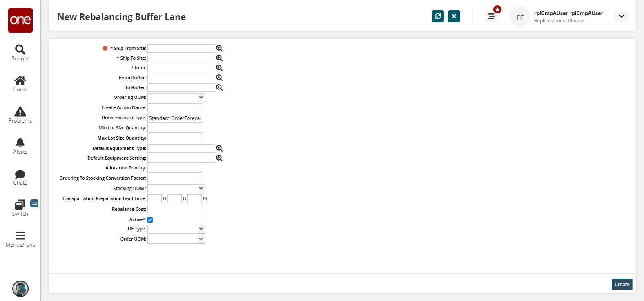Click the Create Action Name text field
Screen dimensions: 644x301
point(175,108)
